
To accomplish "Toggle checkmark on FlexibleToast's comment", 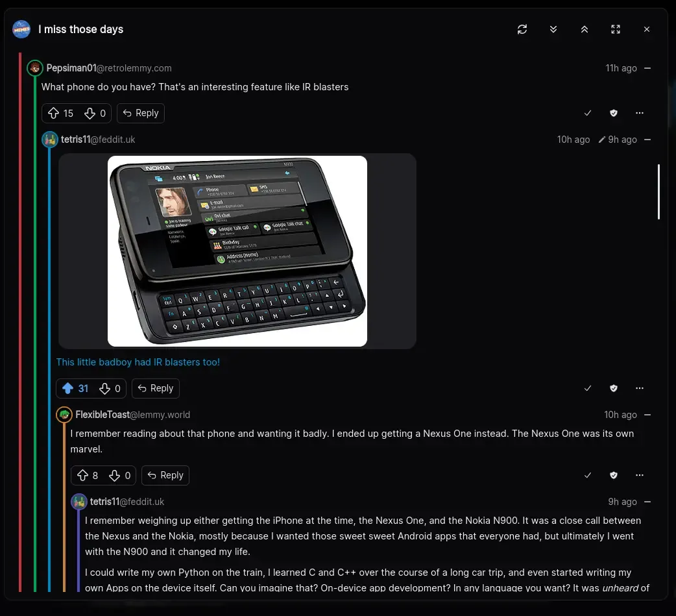I will 587,475.
